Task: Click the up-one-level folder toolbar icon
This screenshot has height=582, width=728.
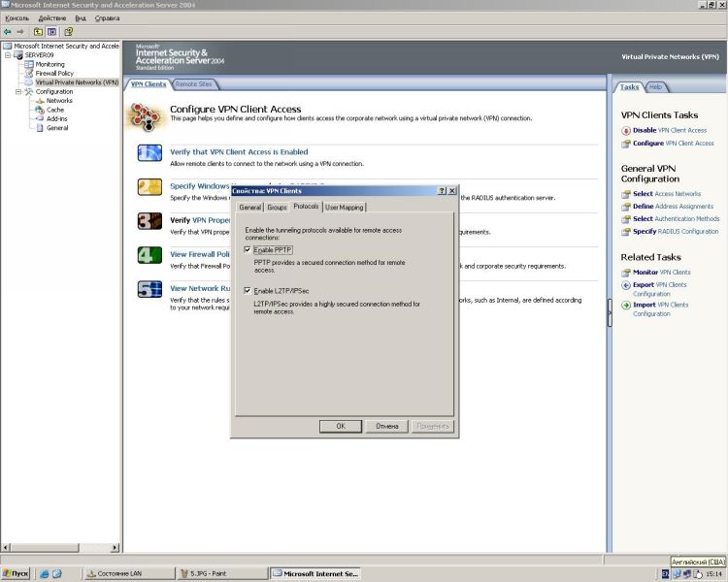Action: click(38, 32)
